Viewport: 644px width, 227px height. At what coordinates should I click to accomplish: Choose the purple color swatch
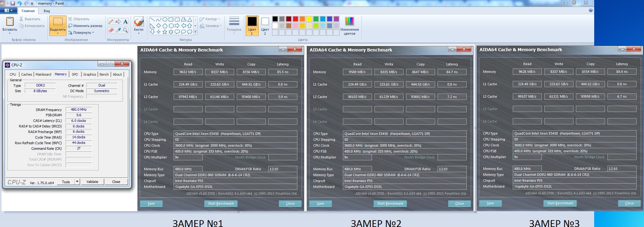point(336,19)
